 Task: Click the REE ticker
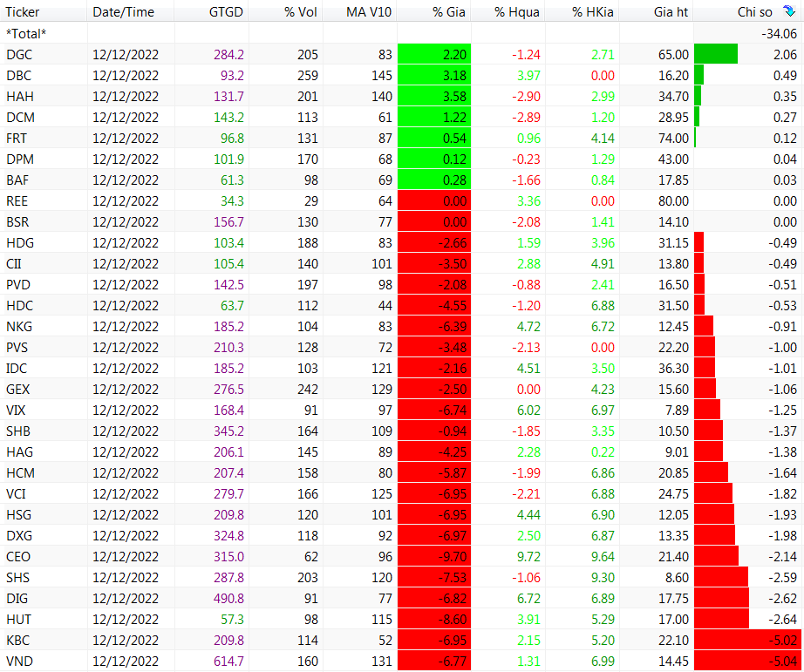coord(17,201)
